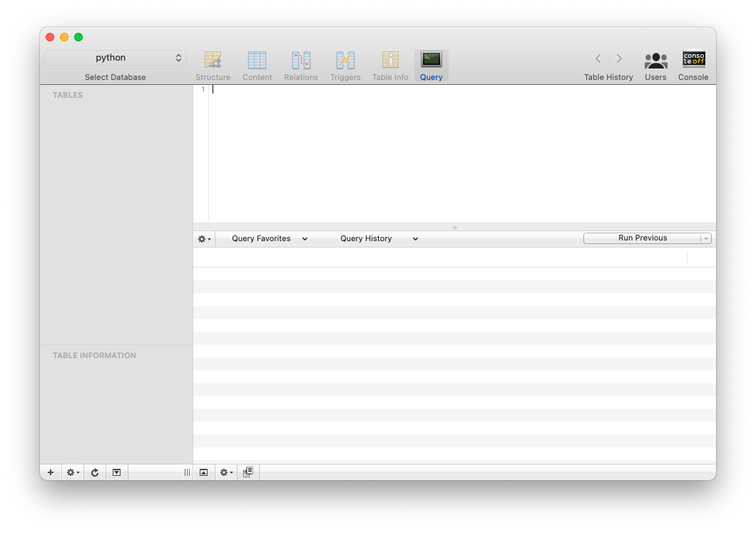Click the multiple results view icon
Screen dimensions: 756x533
(248, 472)
